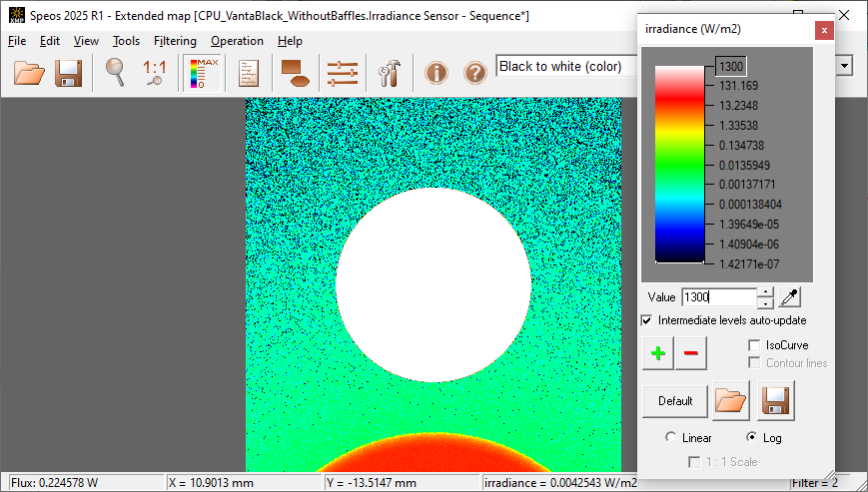Expand the toolbar combo box arrow
Viewport: 868px width, 492px height.
pos(844,66)
